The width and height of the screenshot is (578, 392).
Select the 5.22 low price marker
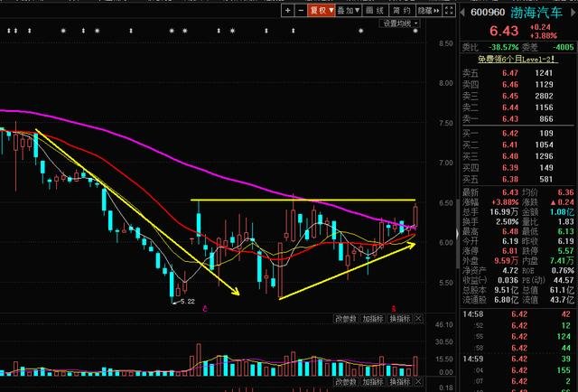coord(184,302)
